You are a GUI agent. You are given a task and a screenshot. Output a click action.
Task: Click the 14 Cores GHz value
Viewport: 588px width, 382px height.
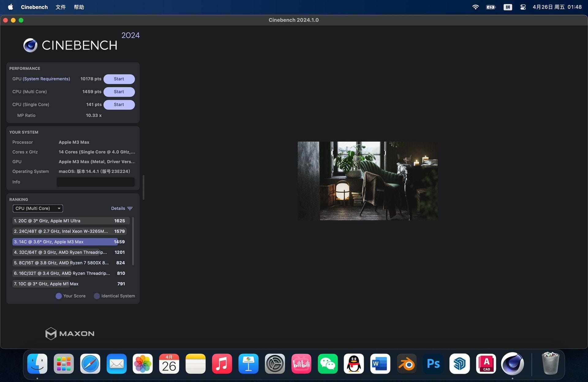tap(97, 152)
